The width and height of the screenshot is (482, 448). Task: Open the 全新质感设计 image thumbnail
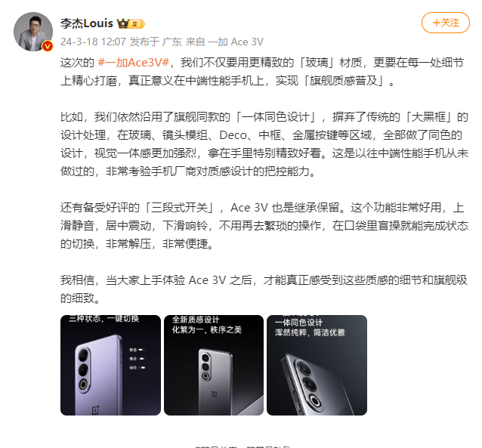(x=214, y=365)
